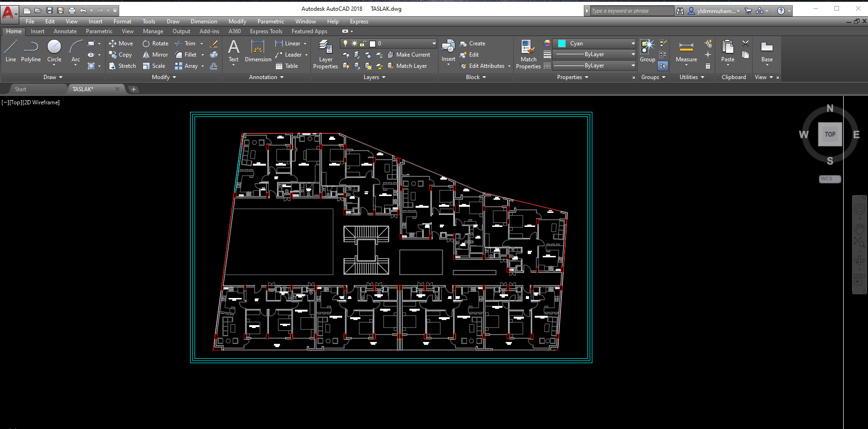The width and height of the screenshot is (868, 429).
Task: Click the Fillet tool
Action: click(186, 55)
